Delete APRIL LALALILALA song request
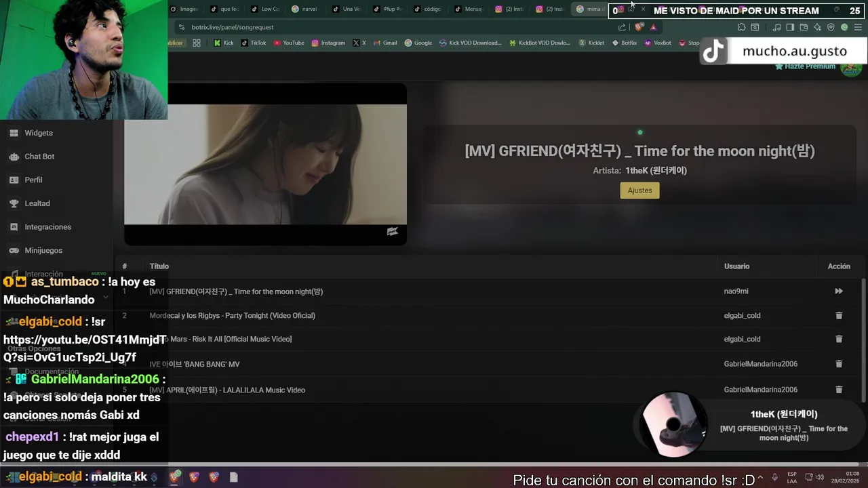868x488 pixels. click(x=839, y=390)
